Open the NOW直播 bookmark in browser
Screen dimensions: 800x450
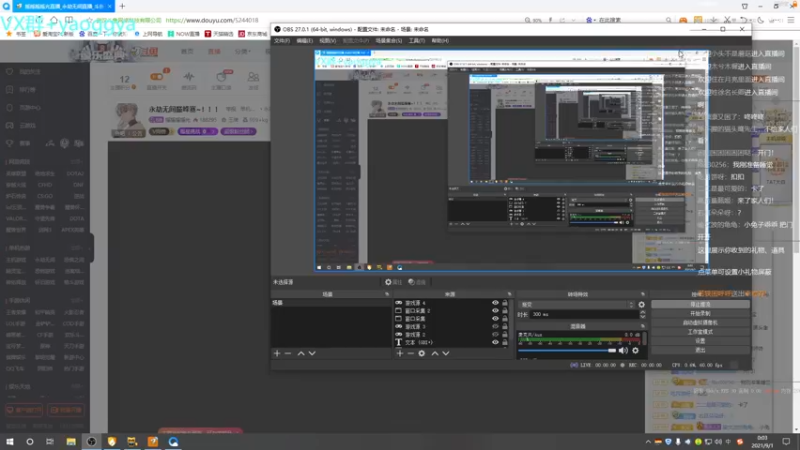[184, 34]
